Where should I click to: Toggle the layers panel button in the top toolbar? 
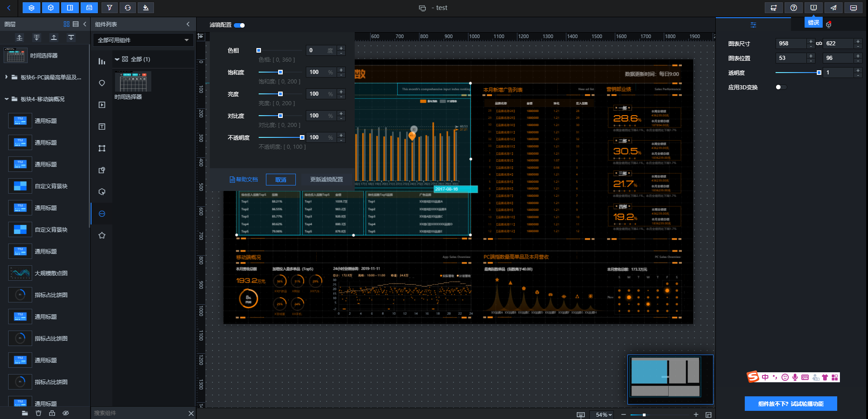click(x=31, y=8)
